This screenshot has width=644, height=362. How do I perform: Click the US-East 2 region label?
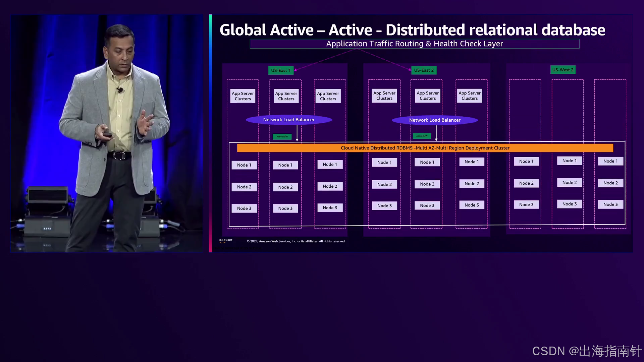pyautogui.click(x=424, y=70)
